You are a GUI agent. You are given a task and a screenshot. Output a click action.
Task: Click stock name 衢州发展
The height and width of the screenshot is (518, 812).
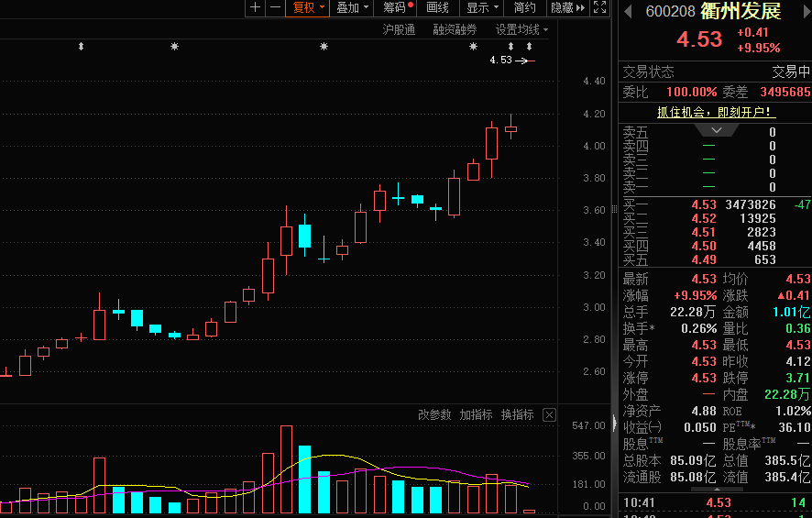(741, 11)
